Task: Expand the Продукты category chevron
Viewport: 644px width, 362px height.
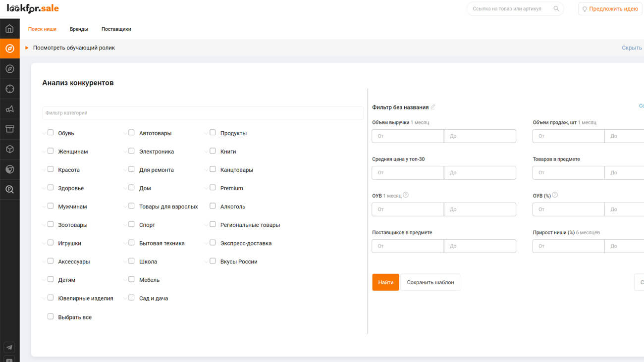Action: pyautogui.click(x=206, y=133)
